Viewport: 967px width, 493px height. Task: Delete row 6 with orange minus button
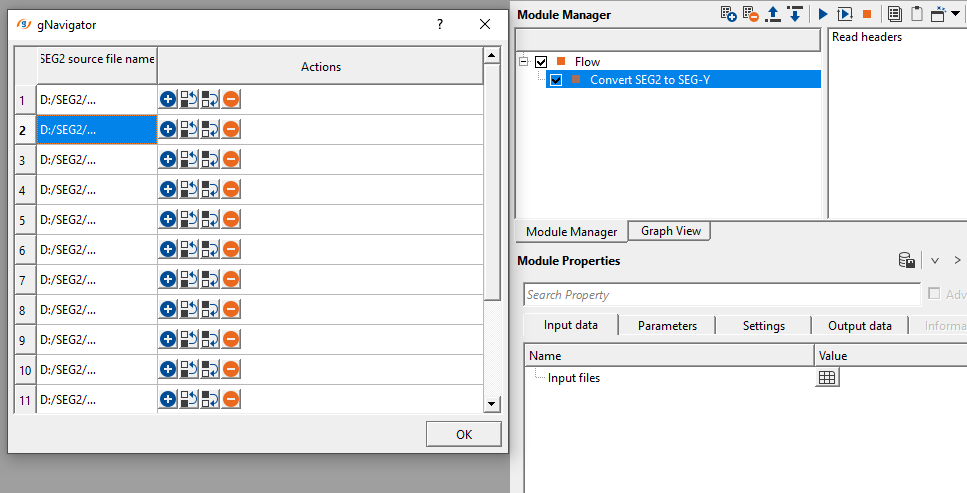pyautogui.click(x=231, y=249)
